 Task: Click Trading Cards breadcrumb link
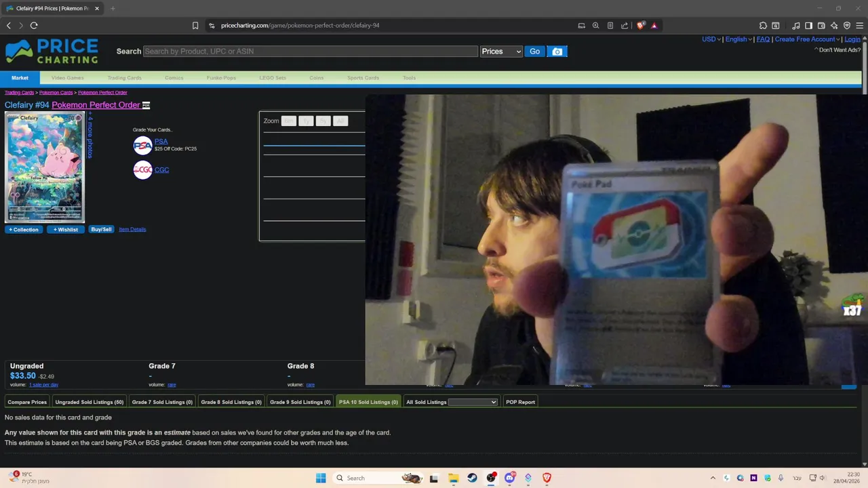coord(19,93)
